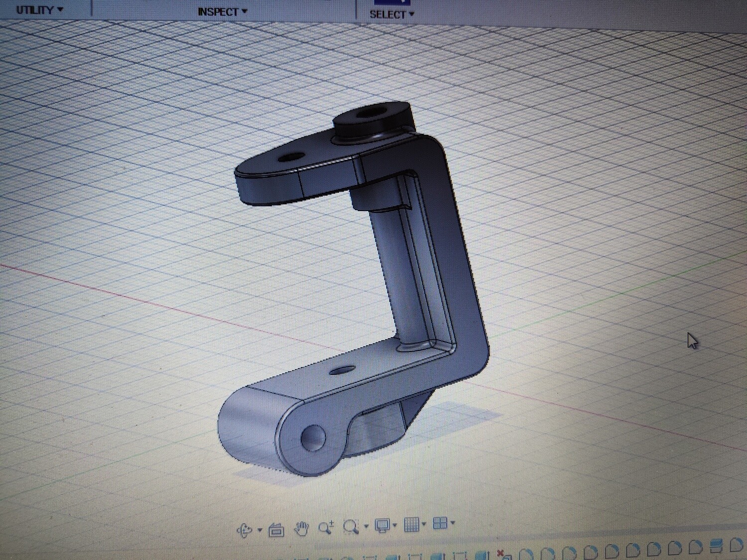Activate the Zoom plus/minus tool
Image resolution: width=747 pixels, height=560 pixels.
point(327,527)
